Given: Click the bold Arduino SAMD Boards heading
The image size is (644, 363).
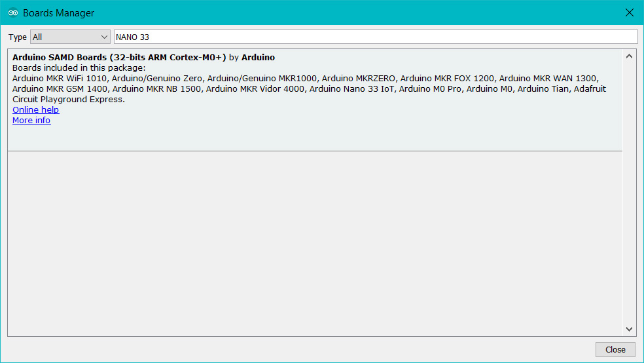Looking at the screenshot, I should tap(119, 58).
